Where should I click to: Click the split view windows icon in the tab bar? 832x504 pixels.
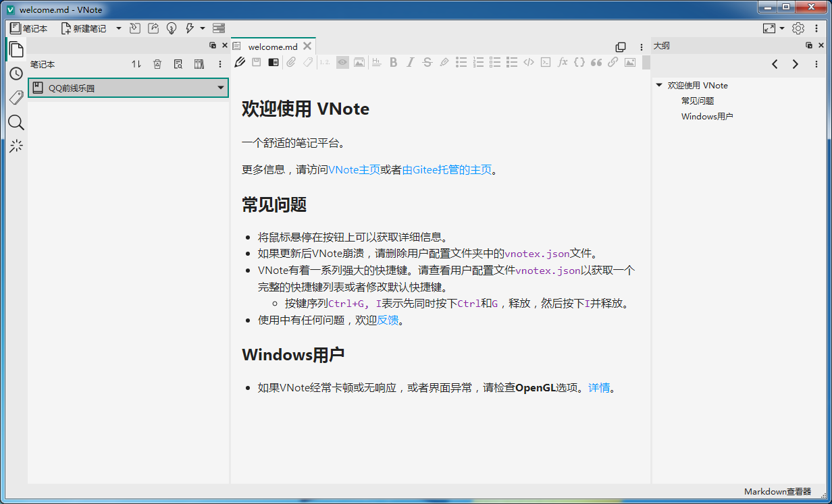621,47
